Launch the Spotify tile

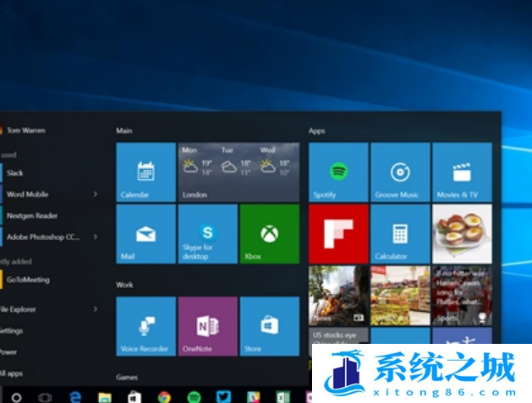click(x=338, y=172)
